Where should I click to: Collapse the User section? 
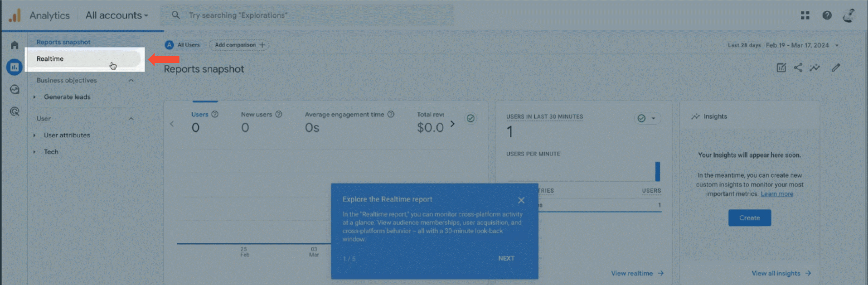131,119
